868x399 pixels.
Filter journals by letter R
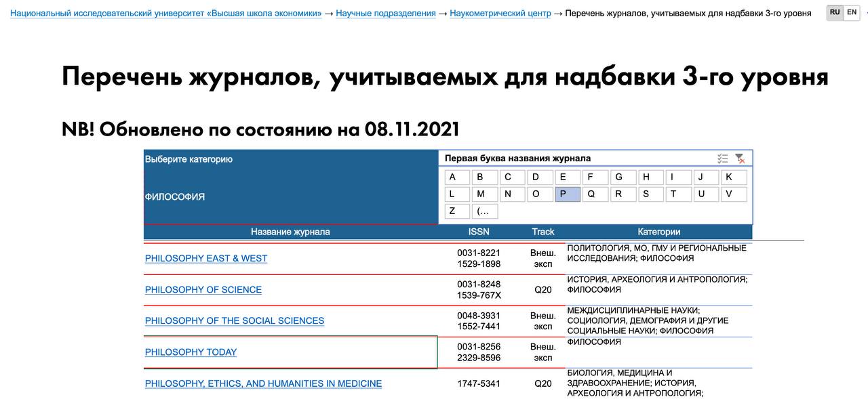point(623,194)
